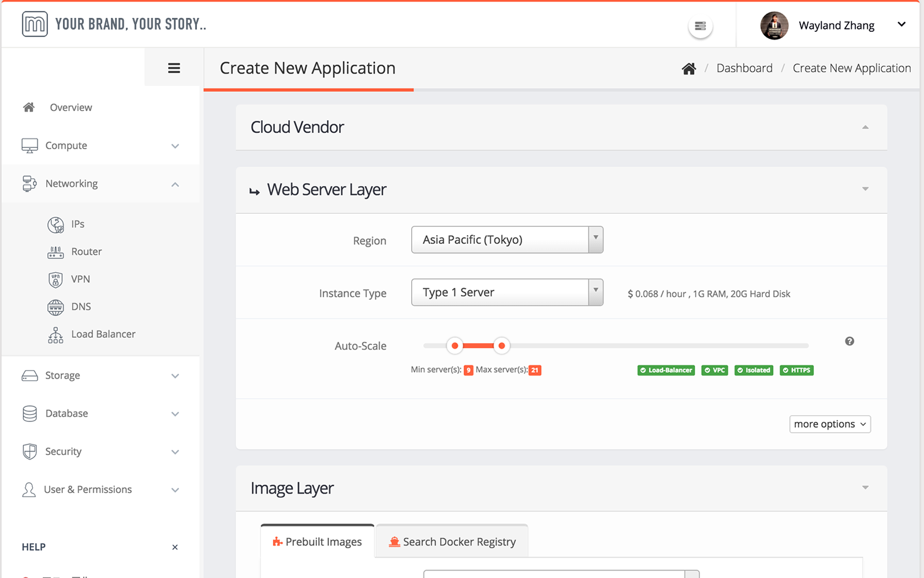The image size is (924, 578).
Task: Select the Prebuilt Images tab
Action: [318, 542]
